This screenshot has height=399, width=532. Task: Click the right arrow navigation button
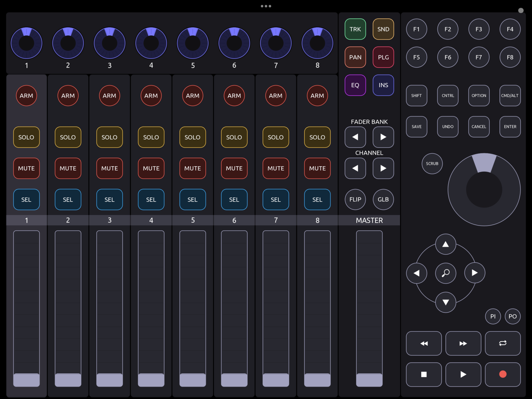click(475, 273)
